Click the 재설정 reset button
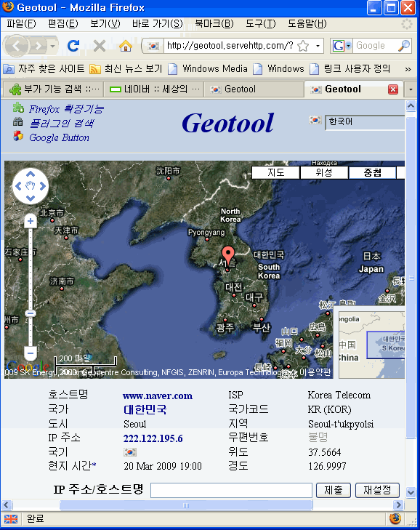 point(377,490)
